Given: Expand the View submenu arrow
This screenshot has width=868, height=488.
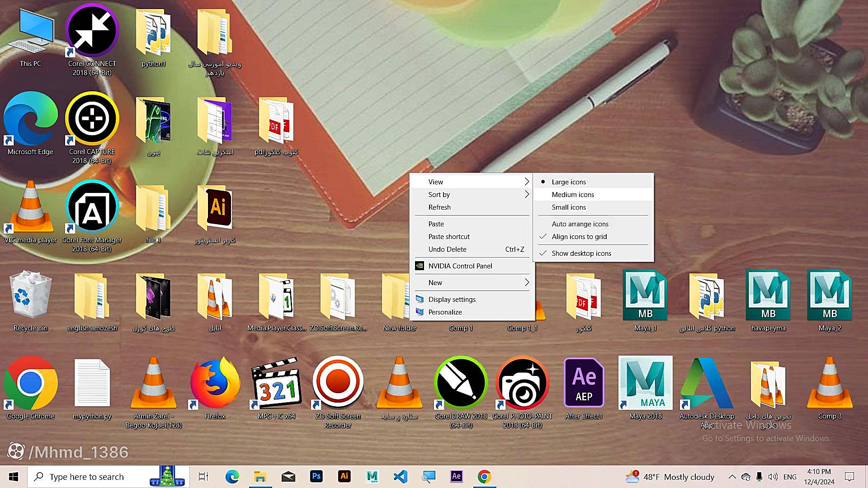Looking at the screenshot, I should click(527, 182).
